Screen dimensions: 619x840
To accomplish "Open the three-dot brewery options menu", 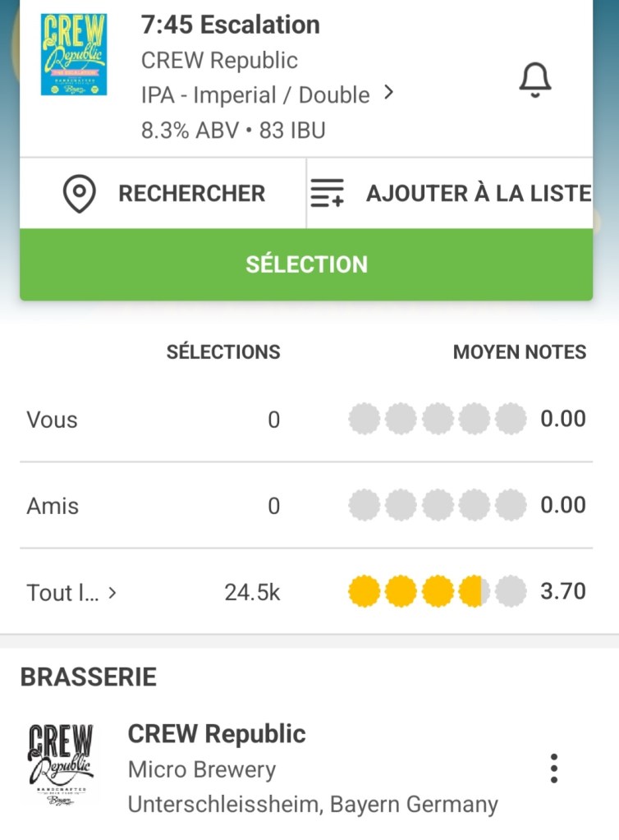I will (554, 768).
